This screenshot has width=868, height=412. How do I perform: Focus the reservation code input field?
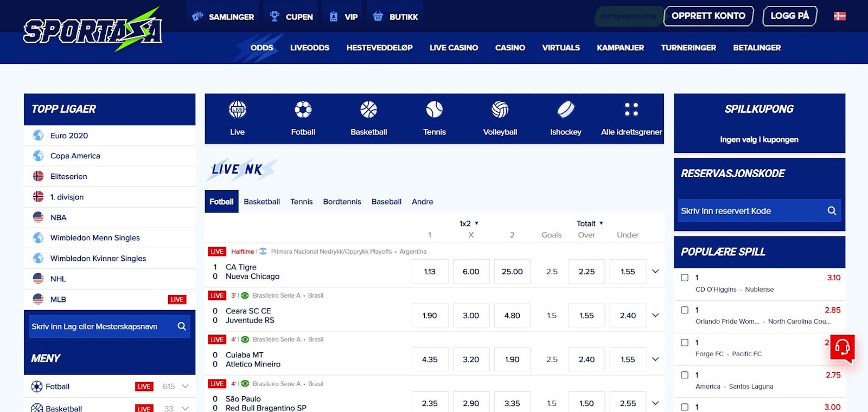(x=751, y=211)
